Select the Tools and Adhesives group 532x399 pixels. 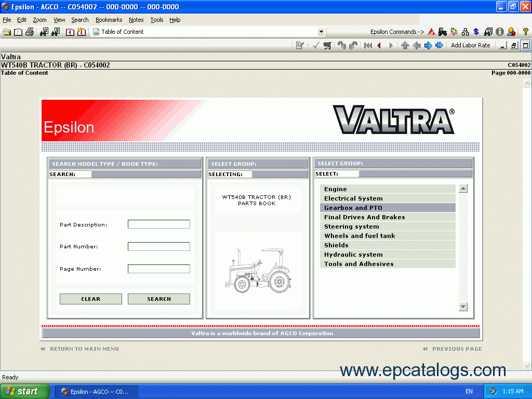coord(388,264)
